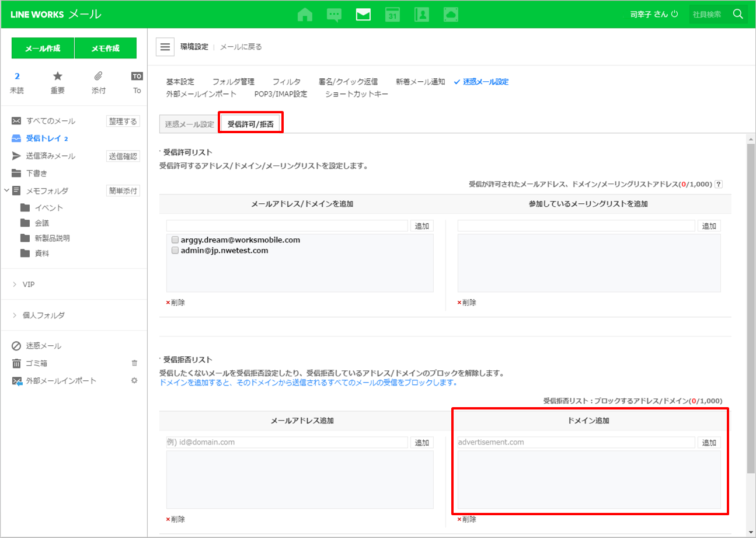Open the message chat icon in header

coord(334,15)
